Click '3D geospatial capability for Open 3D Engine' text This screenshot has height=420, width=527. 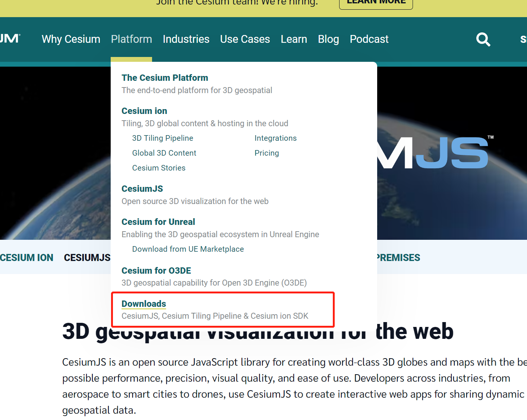tap(214, 283)
